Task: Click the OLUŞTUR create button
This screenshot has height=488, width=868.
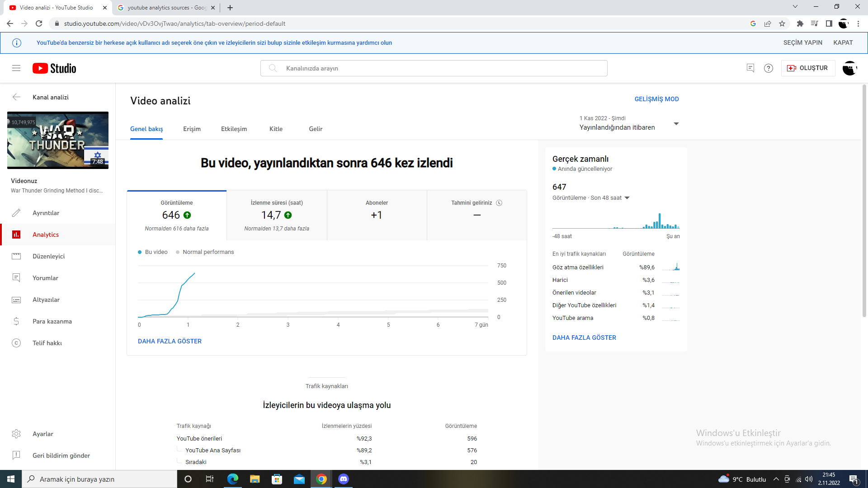Action: [808, 68]
